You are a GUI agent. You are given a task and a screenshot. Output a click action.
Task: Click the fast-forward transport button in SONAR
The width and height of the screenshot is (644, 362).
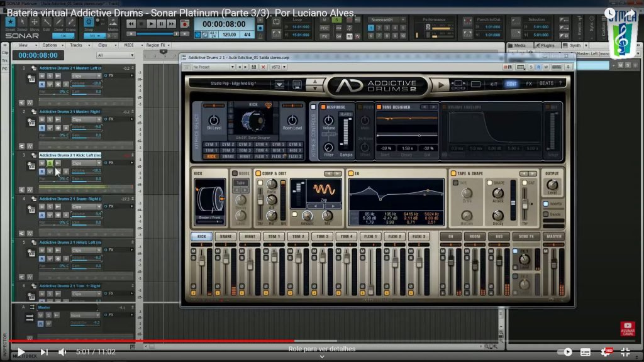pyautogui.click(x=171, y=24)
